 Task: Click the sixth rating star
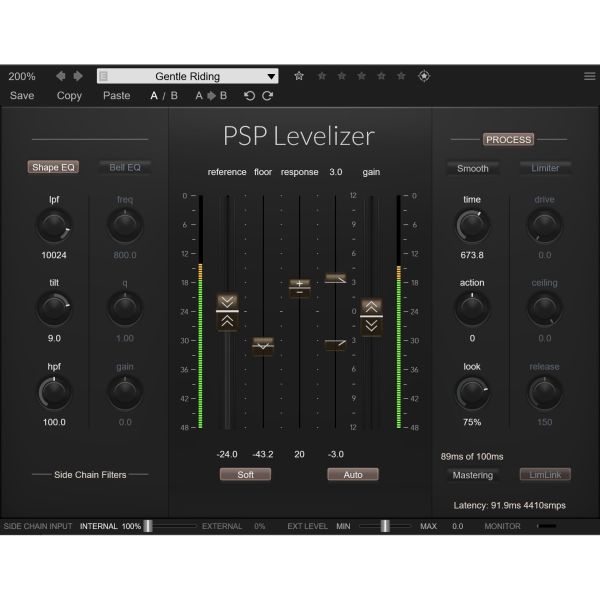coord(401,76)
